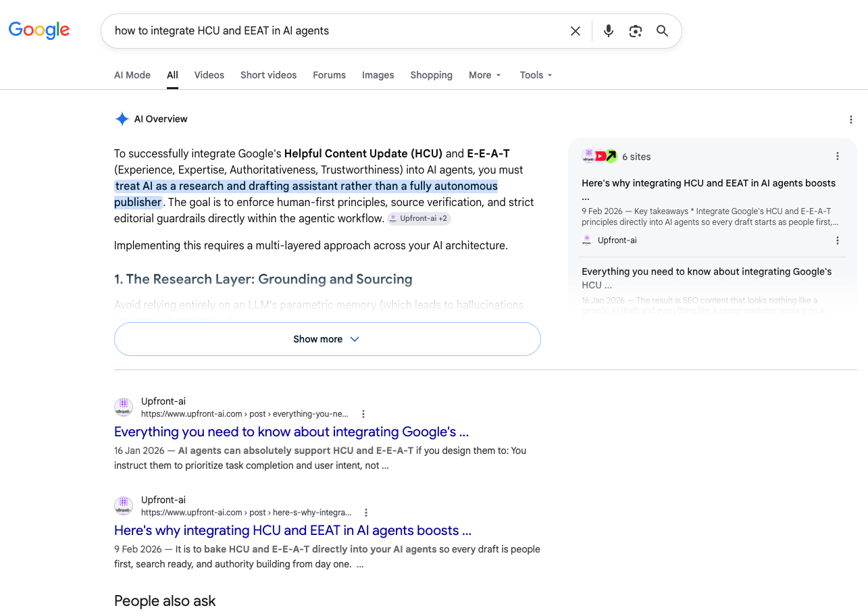This screenshot has height=616, width=868.
Task: Go to the Forums tab
Action: point(330,75)
